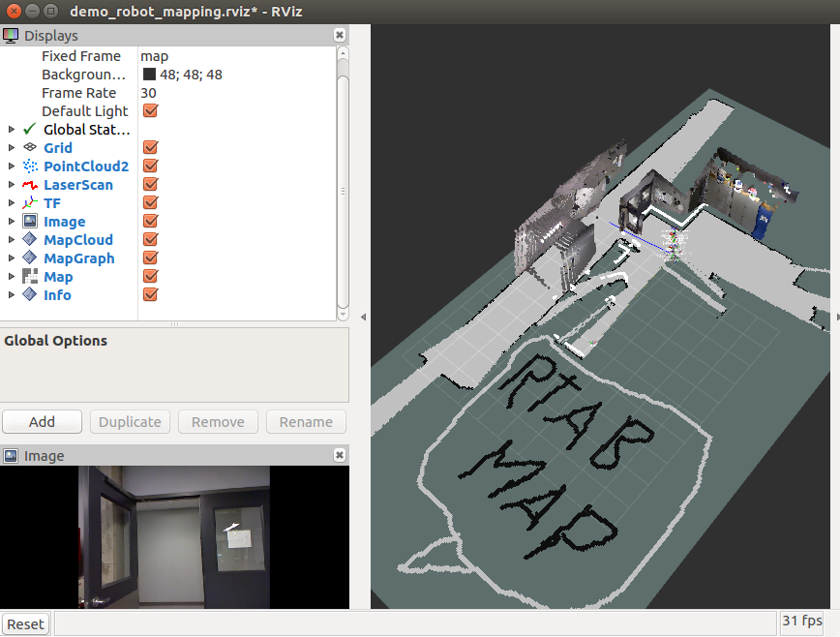
Task: Click the TF display icon
Action: point(30,203)
